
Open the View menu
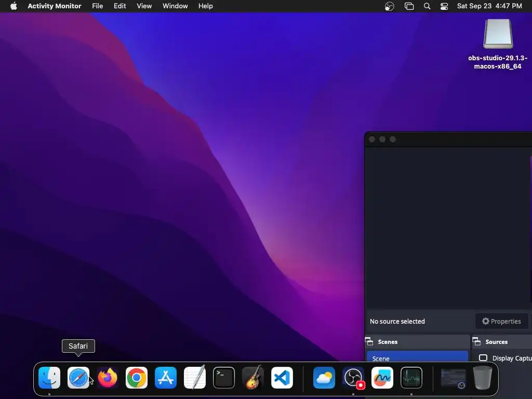[x=144, y=6]
